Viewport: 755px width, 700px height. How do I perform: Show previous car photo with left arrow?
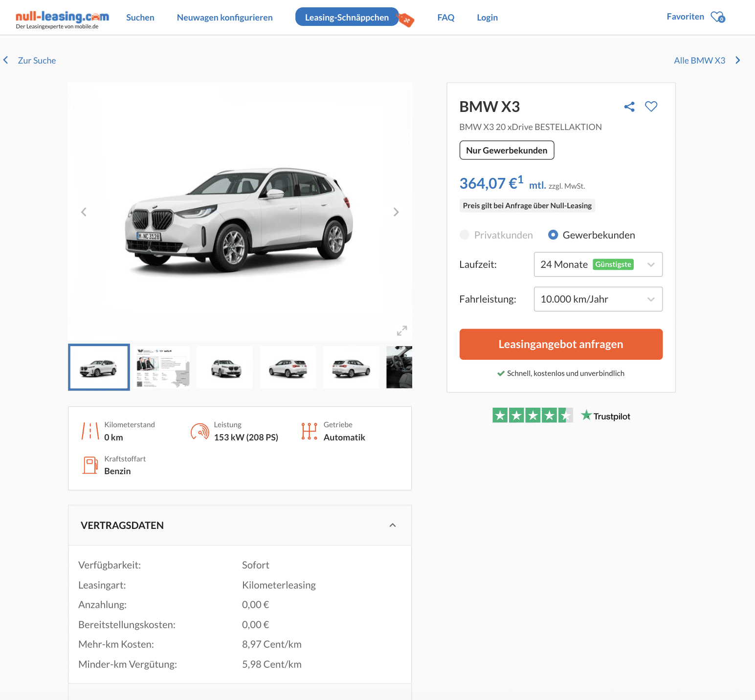84,212
